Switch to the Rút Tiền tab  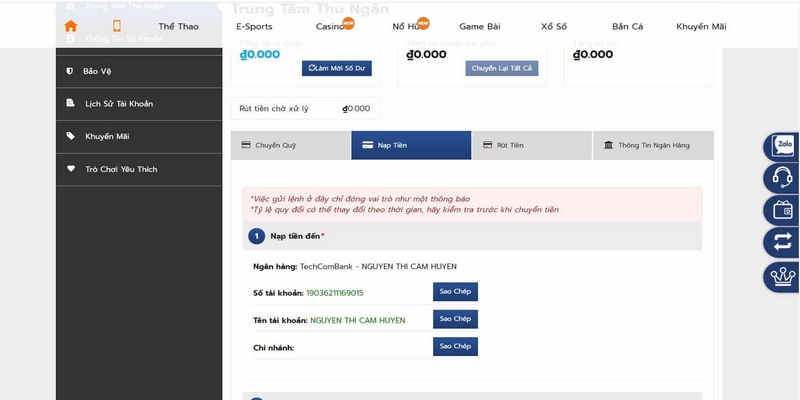coord(531,146)
